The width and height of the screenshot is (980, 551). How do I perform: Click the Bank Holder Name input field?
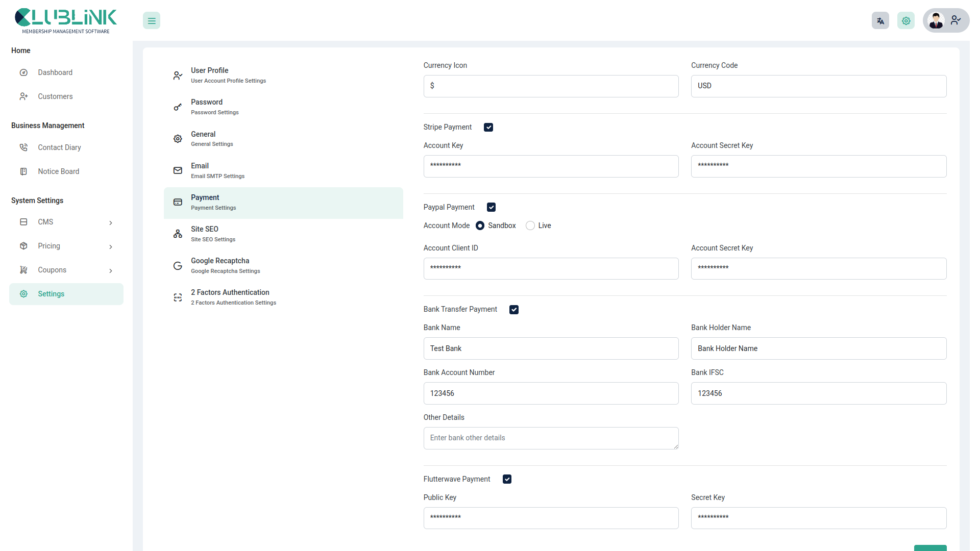[819, 348]
